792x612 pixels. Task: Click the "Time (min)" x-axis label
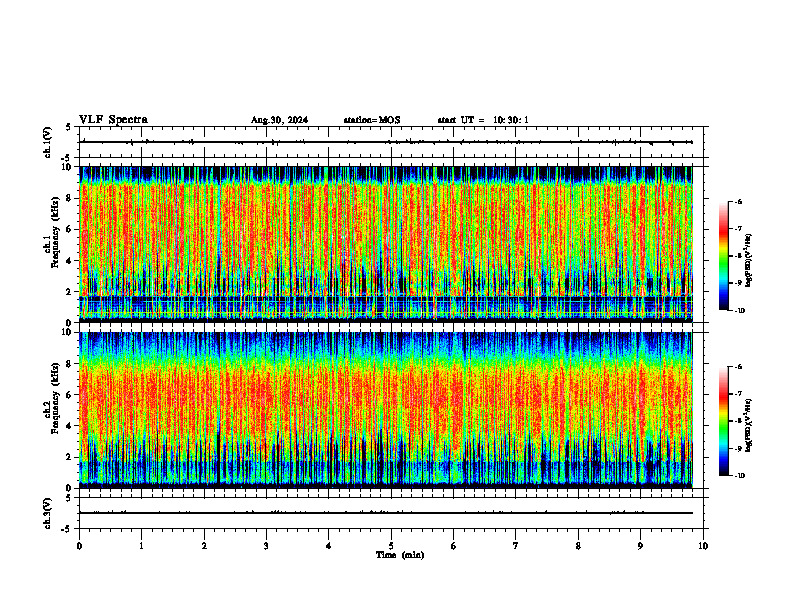click(400, 555)
